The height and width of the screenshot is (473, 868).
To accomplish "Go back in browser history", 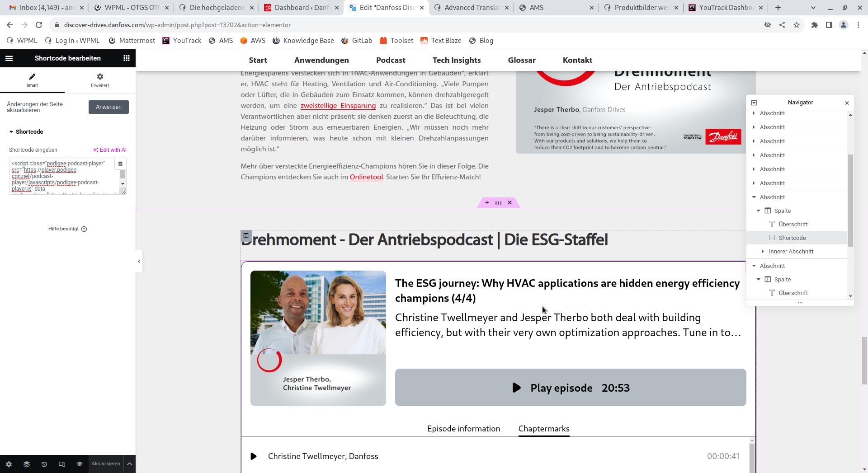I will coord(10,25).
